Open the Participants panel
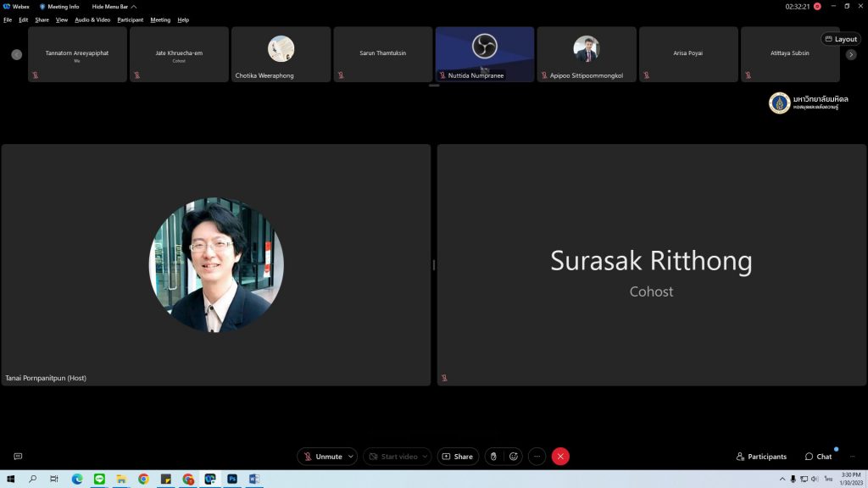This screenshot has width=868, height=488. pos(761,457)
